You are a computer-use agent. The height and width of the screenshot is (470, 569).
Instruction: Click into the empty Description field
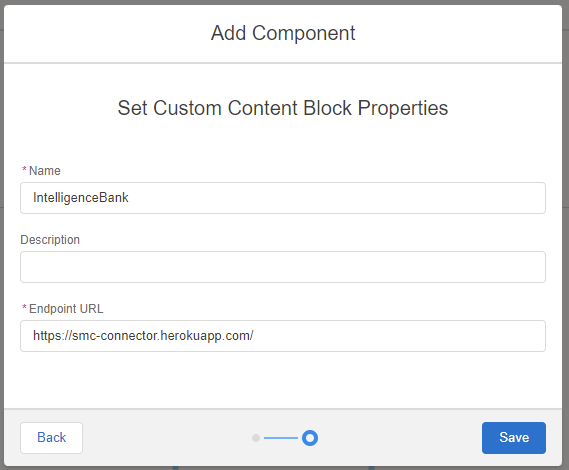point(283,267)
